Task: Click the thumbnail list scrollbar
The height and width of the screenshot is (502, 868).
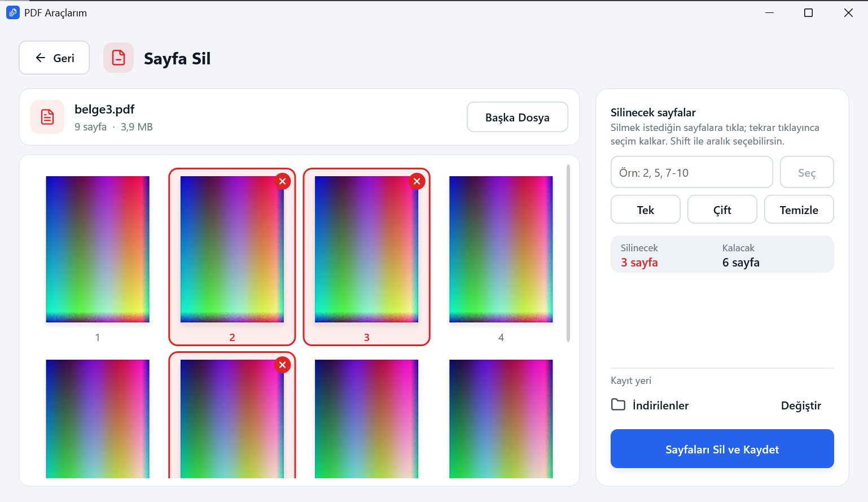Action: pyautogui.click(x=568, y=254)
